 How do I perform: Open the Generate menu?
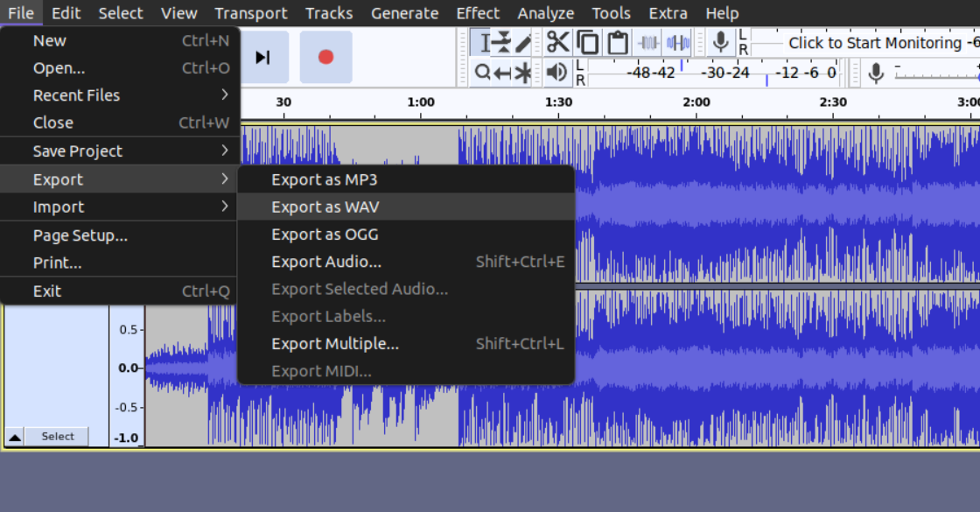click(404, 13)
